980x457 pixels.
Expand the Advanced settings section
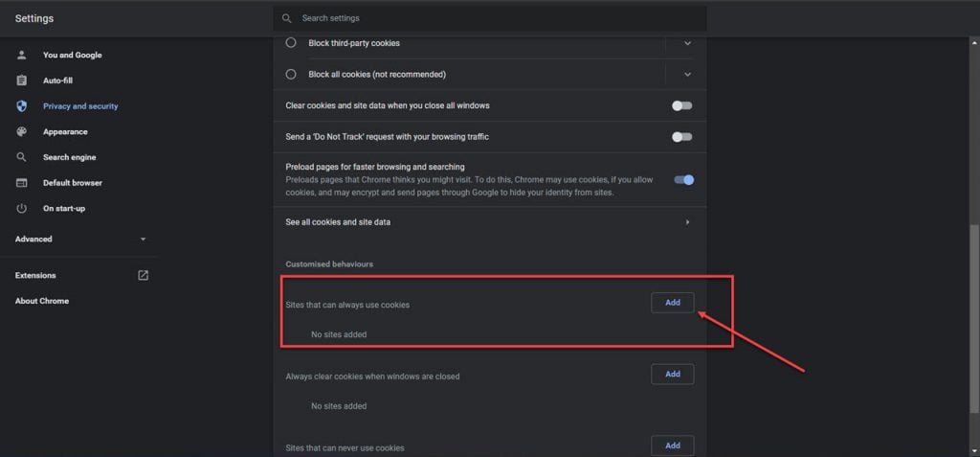point(80,239)
